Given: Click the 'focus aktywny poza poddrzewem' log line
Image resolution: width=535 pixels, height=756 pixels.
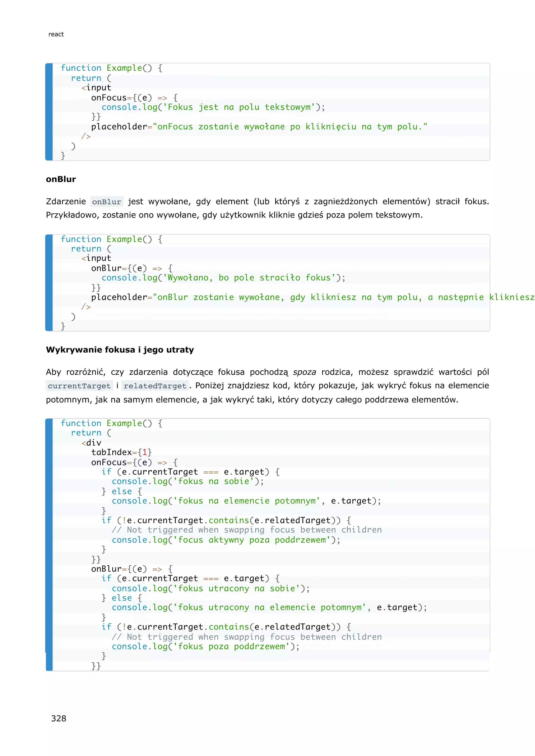Looking at the screenshot, I should click(226, 540).
